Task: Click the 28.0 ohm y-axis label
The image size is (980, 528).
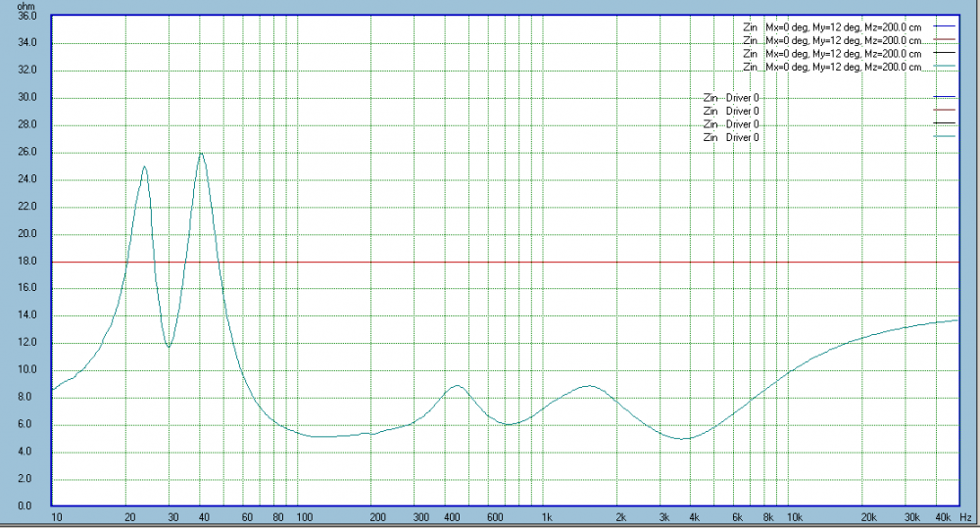Action: tap(26, 124)
